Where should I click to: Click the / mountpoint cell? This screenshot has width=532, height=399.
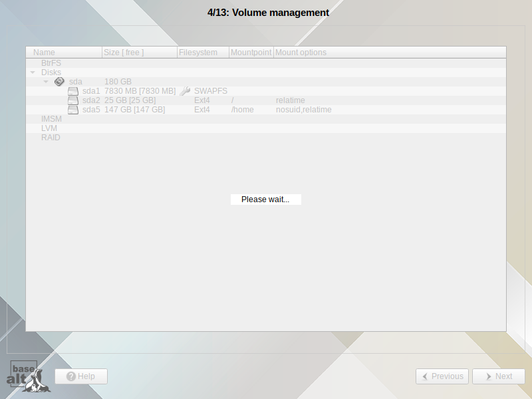pos(232,100)
